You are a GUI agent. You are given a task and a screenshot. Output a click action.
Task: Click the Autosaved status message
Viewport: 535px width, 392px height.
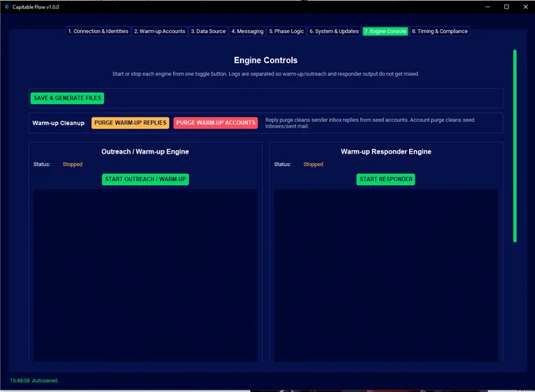click(x=34, y=380)
